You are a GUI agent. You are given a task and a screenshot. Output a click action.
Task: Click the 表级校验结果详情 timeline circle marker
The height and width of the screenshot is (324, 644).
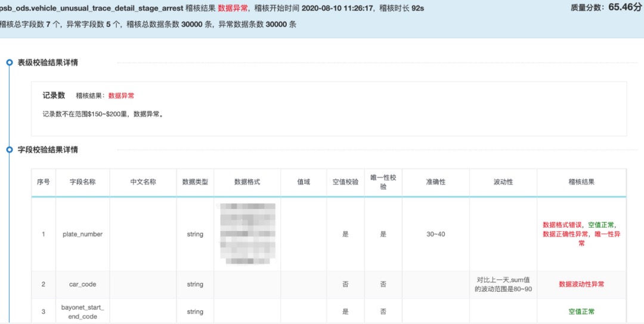10,63
